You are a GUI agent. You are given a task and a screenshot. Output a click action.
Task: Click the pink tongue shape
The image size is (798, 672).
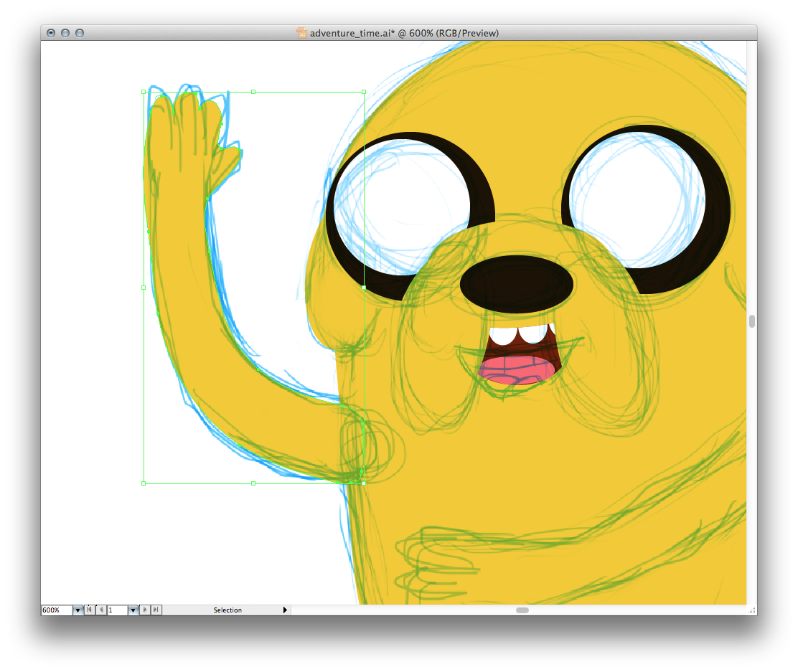click(517, 369)
